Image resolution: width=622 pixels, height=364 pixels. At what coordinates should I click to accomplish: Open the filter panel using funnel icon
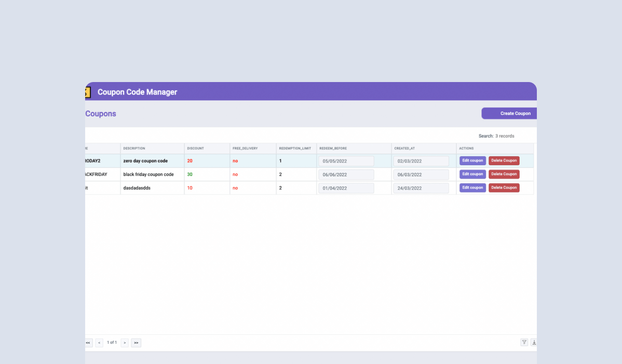(x=524, y=342)
